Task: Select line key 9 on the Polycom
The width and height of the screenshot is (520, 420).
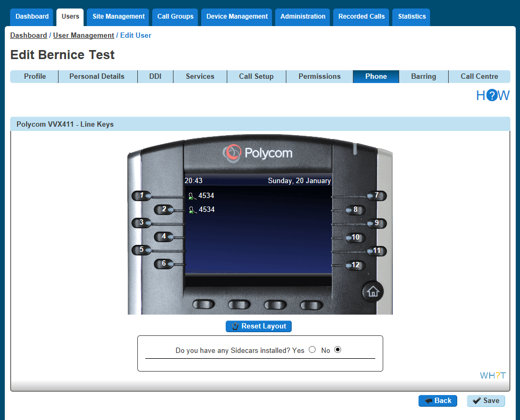Action: tap(377, 223)
